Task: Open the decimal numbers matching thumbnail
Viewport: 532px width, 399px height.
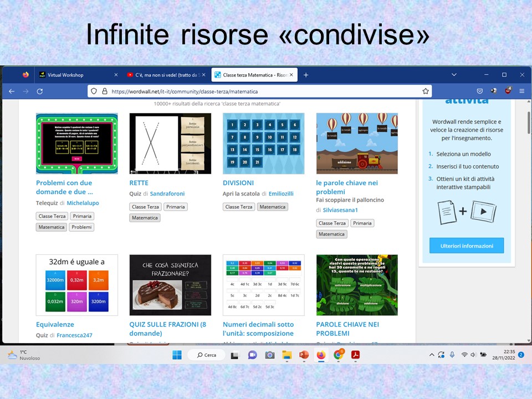Action: 264,285
